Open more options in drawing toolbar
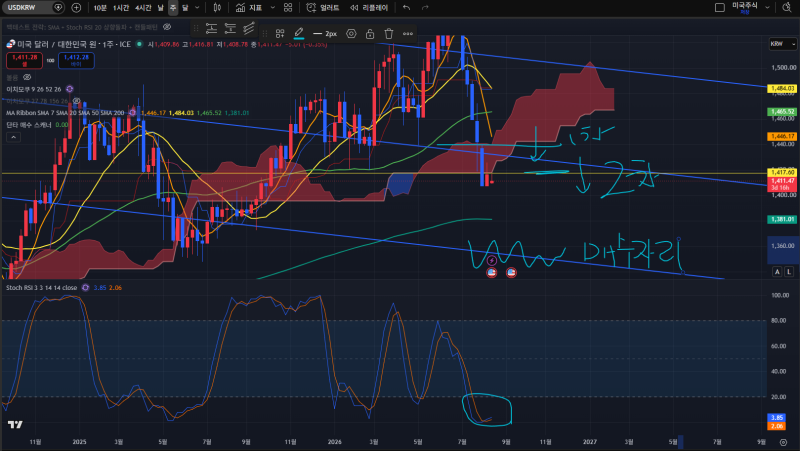The height and width of the screenshot is (451, 800). 408,34
